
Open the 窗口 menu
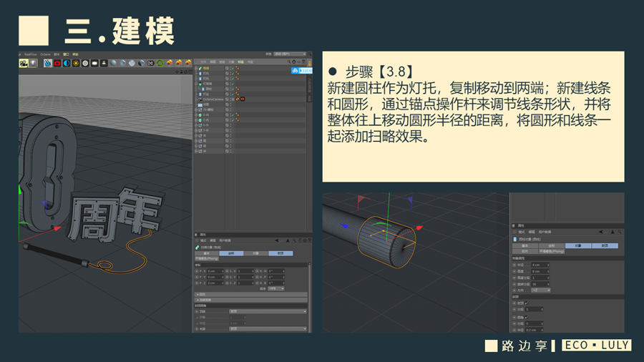pyautogui.click(x=66, y=54)
